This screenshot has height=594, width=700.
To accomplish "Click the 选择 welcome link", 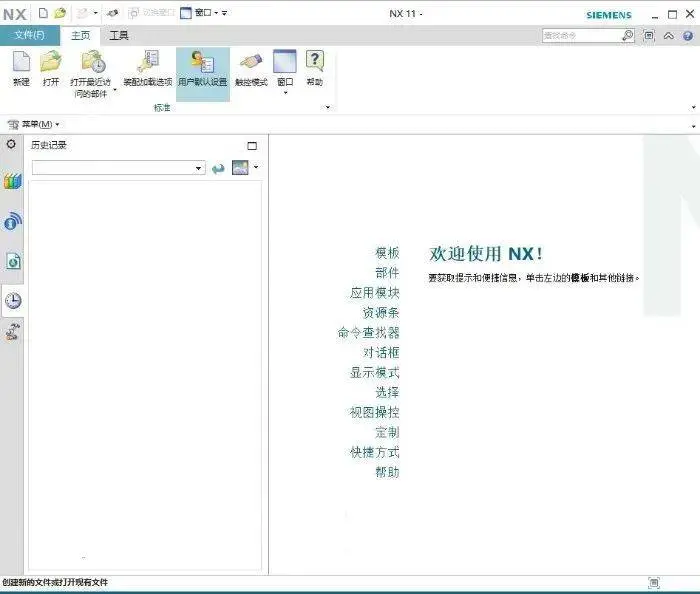I will tap(387, 392).
